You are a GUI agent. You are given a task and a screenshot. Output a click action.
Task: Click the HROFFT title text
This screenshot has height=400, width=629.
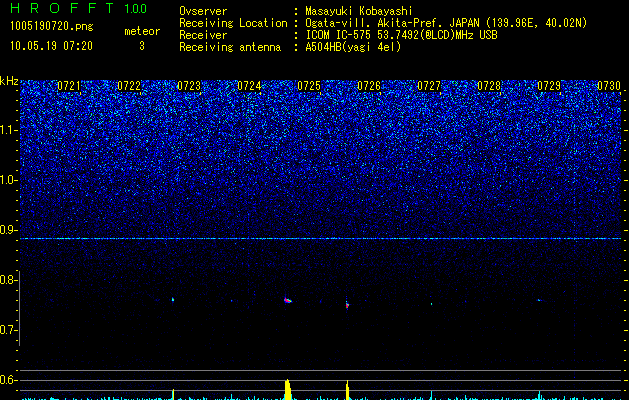point(62,8)
